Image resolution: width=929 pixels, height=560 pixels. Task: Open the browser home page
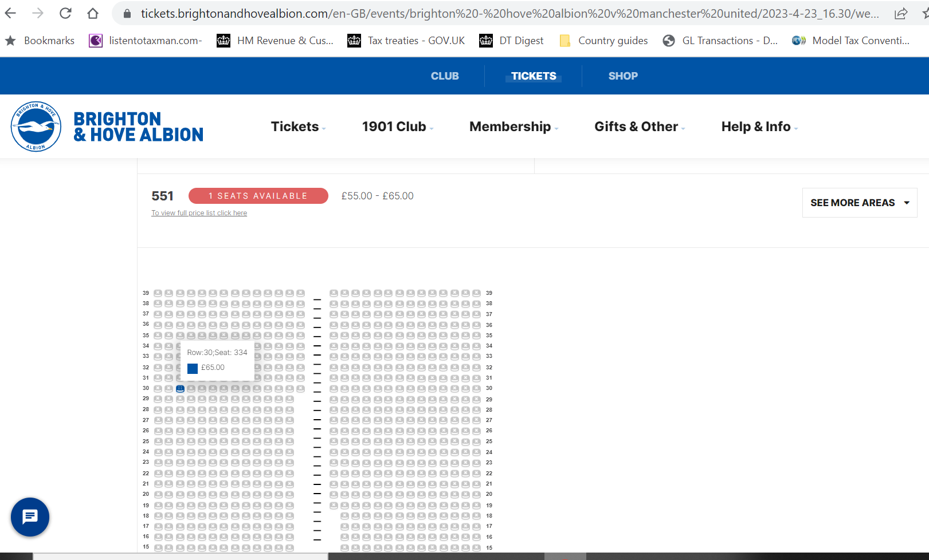pos(93,13)
